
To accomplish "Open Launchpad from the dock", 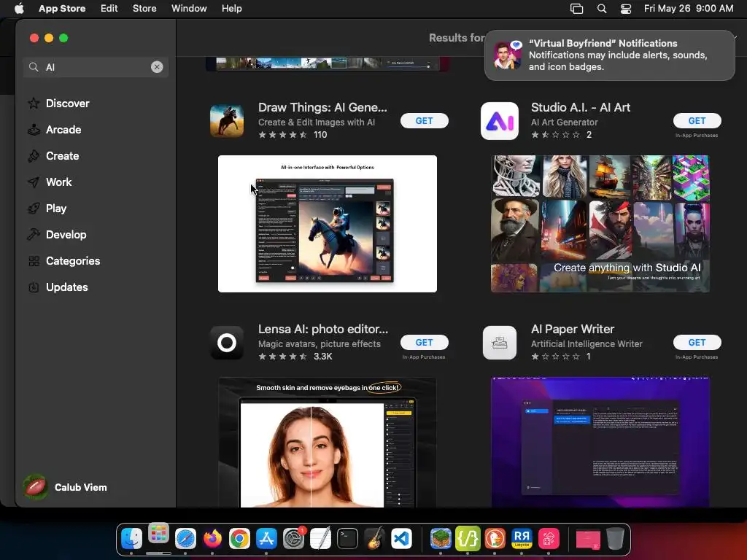I will [x=158, y=534].
